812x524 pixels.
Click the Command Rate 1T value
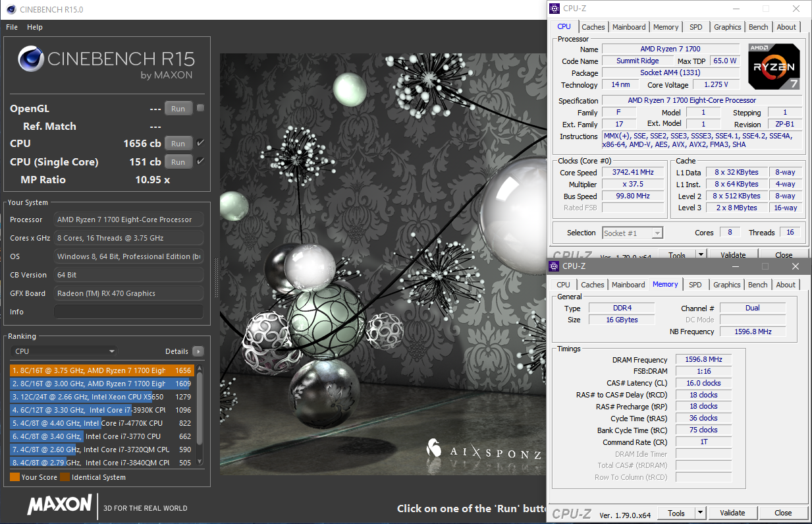(x=703, y=442)
